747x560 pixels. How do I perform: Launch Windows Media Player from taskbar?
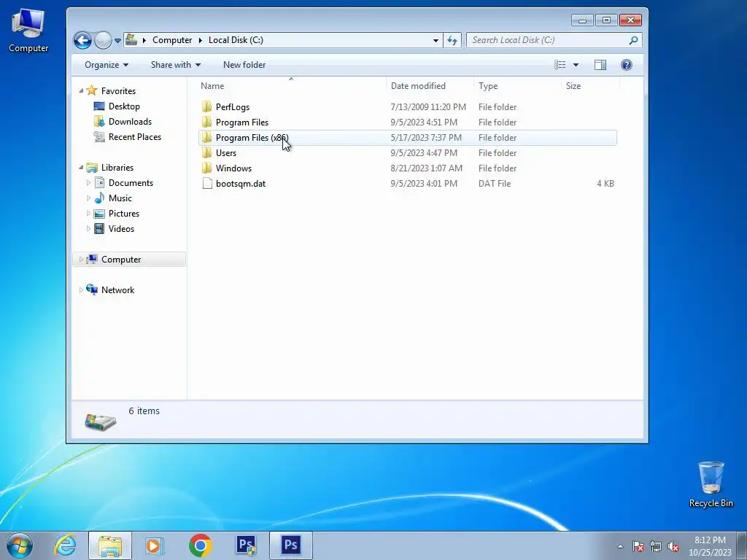pyautogui.click(x=155, y=545)
